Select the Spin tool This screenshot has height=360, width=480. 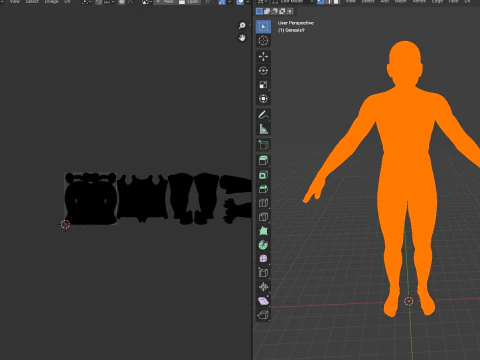(263, 245)
